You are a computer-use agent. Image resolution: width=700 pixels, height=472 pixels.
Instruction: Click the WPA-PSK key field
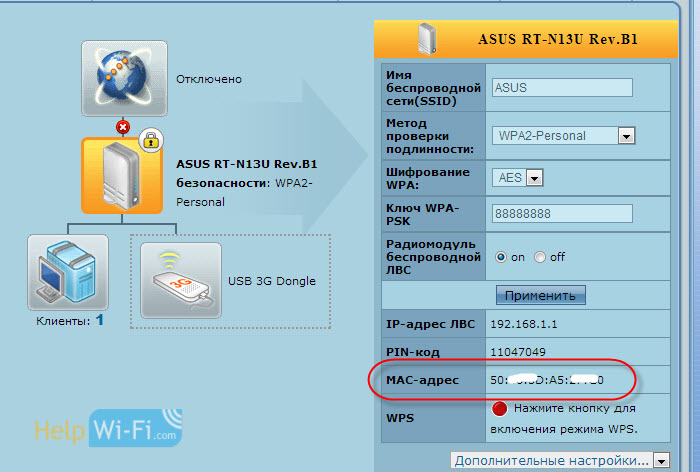(x=562, y=213)
